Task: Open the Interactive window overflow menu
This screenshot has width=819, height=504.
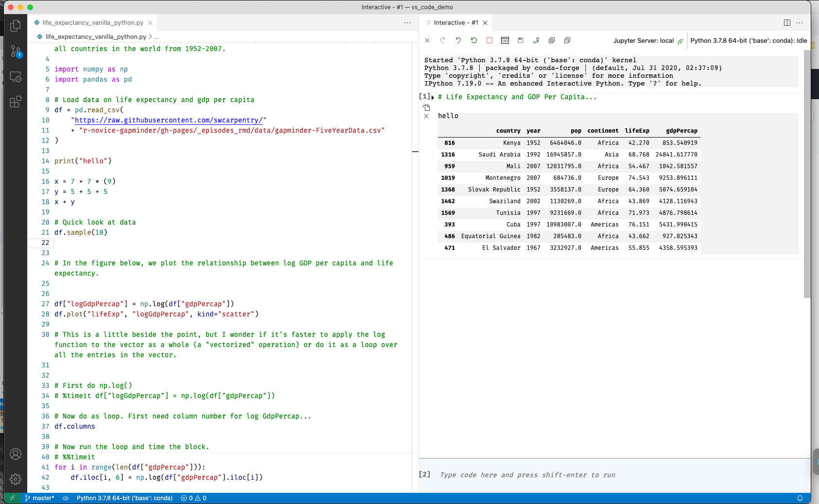Action: tap(800, 22)
